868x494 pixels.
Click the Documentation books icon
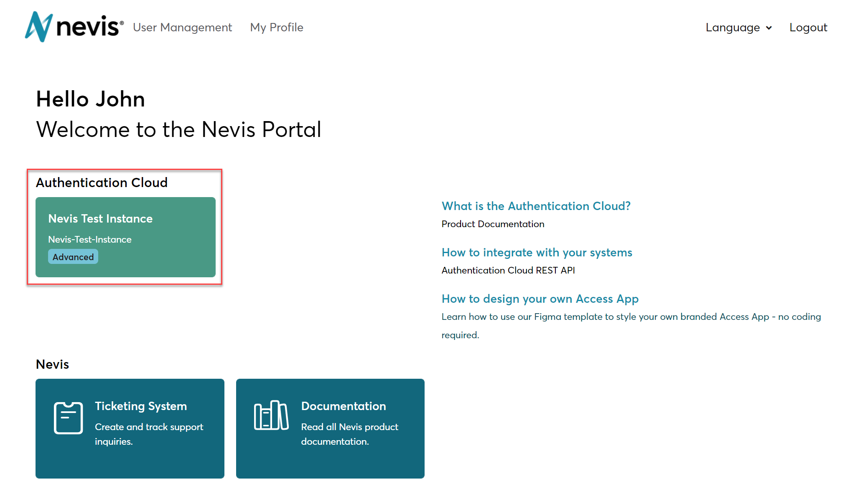pyautogui.click(x=271, y=415)
